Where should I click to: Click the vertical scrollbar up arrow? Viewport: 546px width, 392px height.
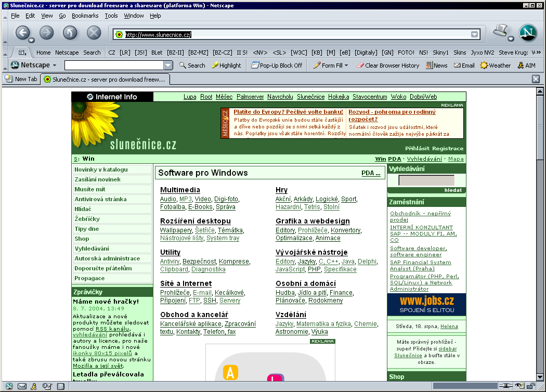540,91
